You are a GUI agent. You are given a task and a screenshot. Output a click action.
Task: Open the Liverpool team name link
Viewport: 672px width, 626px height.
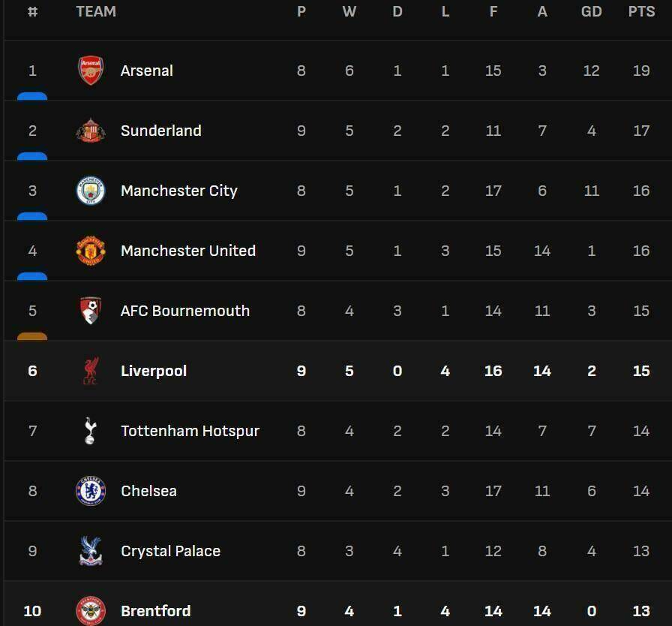154,371
